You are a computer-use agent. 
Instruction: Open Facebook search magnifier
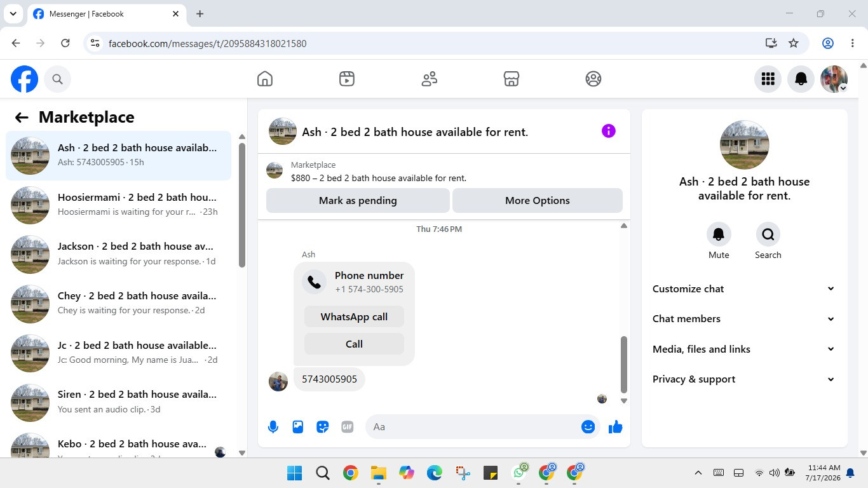point(57,79)
